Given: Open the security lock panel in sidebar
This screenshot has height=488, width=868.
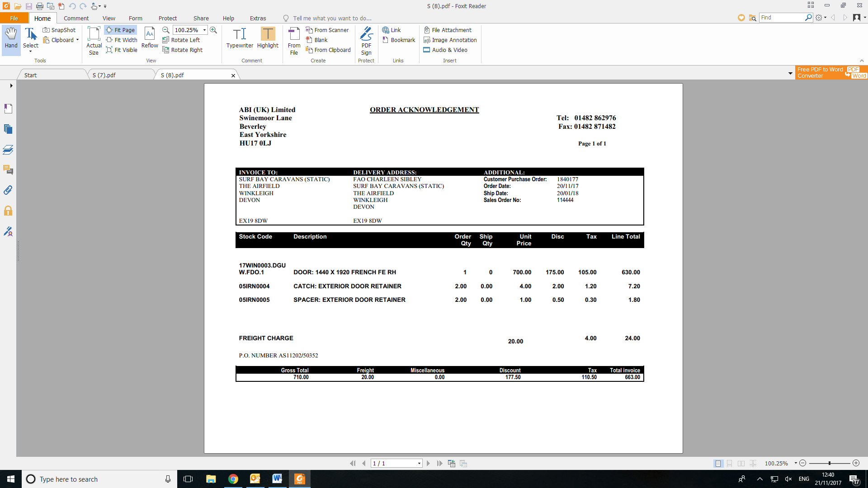Looking at the screenshot, I should (8, 211).
